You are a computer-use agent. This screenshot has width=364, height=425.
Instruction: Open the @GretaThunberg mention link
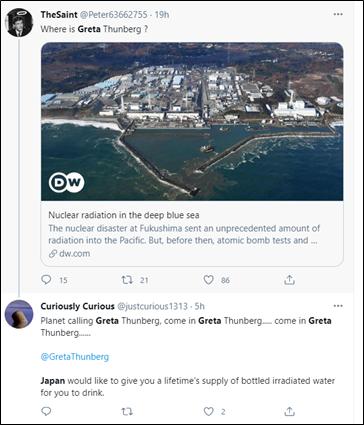75,357
